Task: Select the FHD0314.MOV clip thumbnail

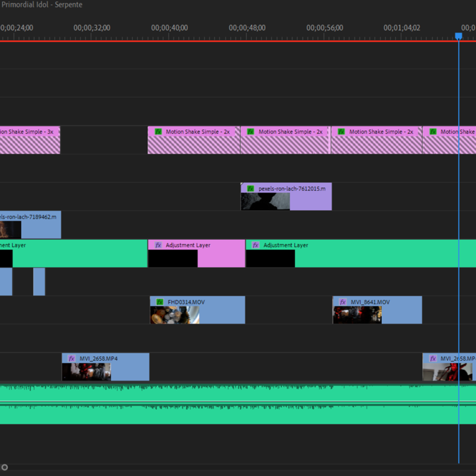Action: click(x=174, y=315)
